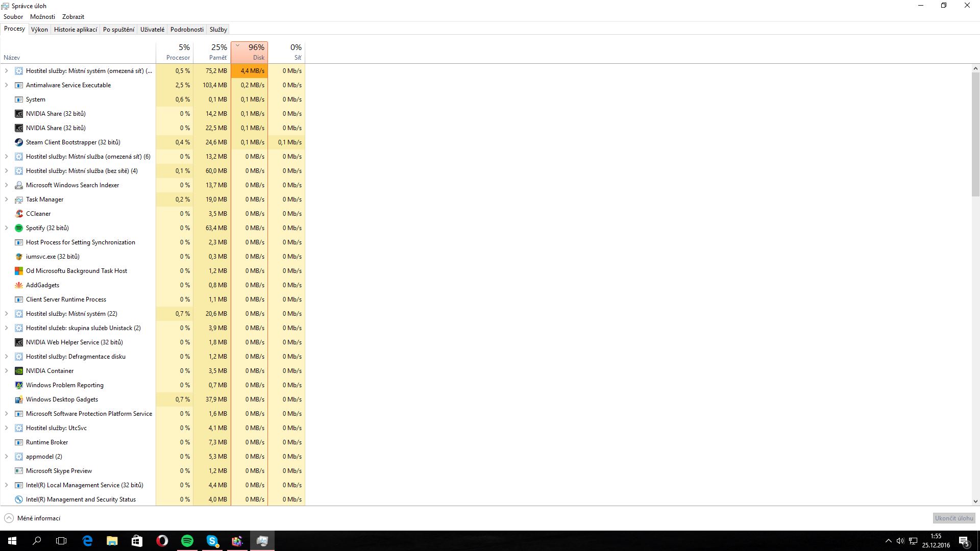Click the Spotify process icon
The width and height of the screenshot is (980, 551).
click(19, 228)
